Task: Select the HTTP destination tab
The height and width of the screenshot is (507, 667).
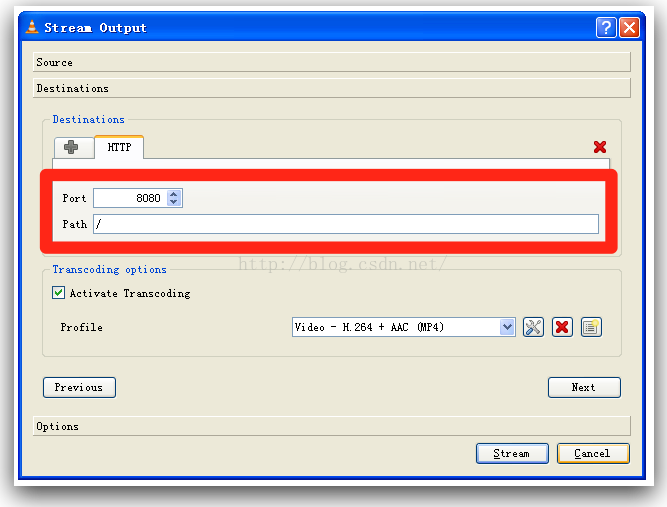Action: [119, 147]
